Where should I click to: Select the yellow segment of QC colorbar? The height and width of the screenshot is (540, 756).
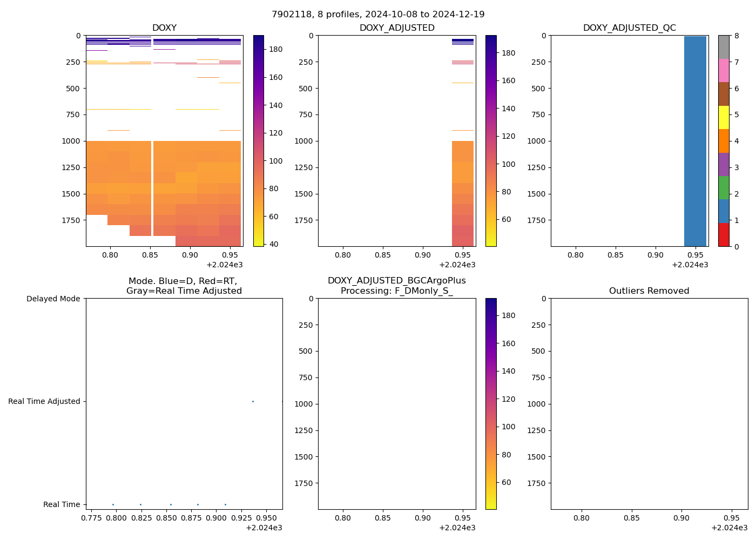724,117
